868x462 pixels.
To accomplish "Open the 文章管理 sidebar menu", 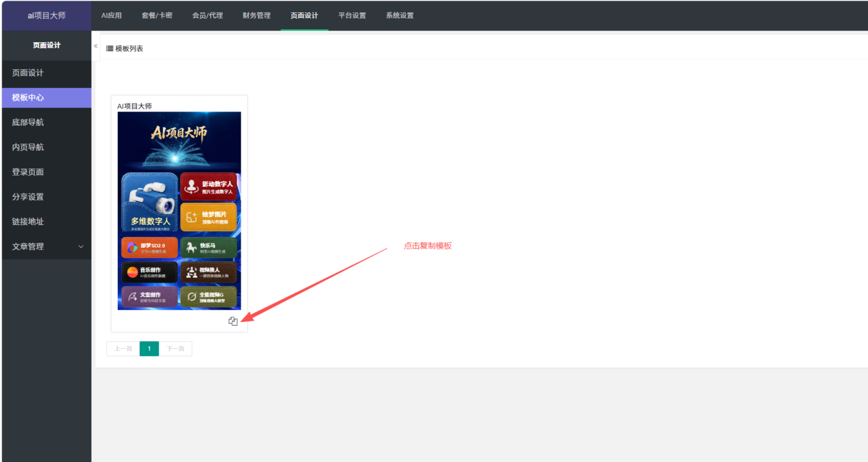I will 46,246.
